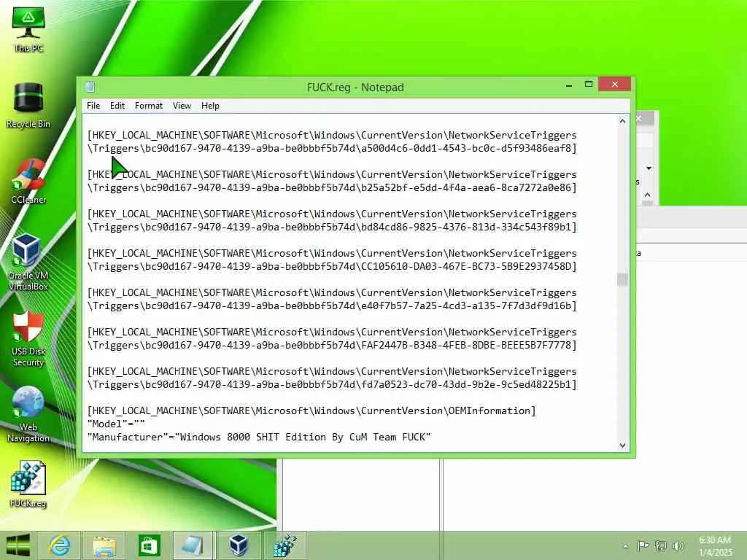Open Oracle VM VirtualBox desktop shortcut

[x=28, y=262]
